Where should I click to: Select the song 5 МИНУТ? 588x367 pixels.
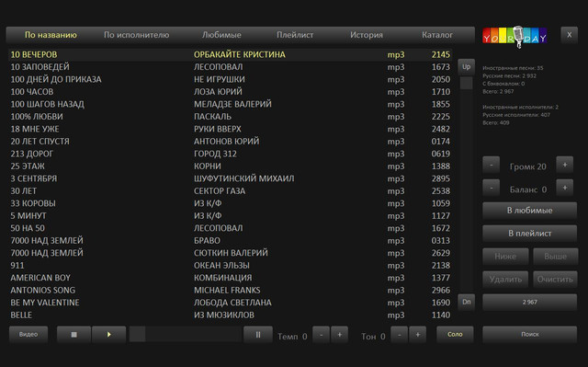coord(230,215)
